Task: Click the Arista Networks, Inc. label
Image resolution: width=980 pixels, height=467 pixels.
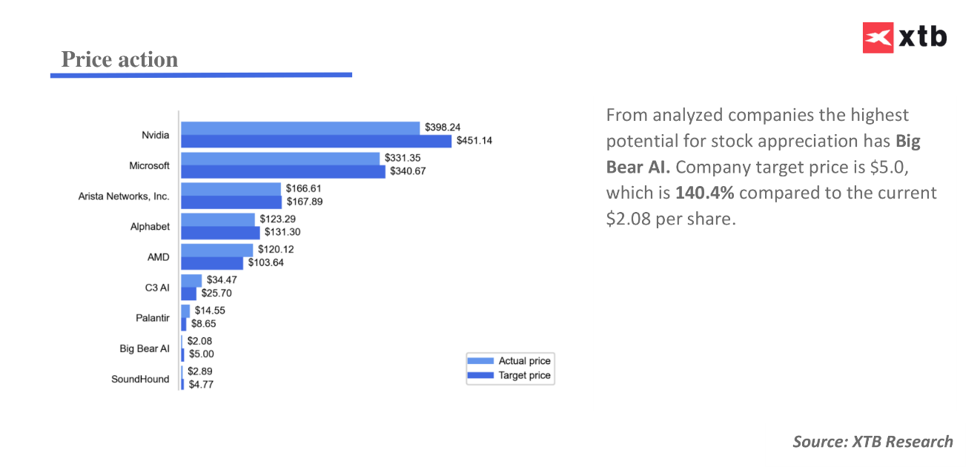Action: click(x=124, y=196)
